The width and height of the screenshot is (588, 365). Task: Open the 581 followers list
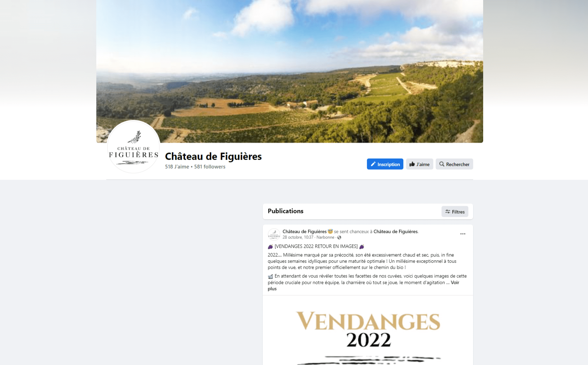(210, 167)
